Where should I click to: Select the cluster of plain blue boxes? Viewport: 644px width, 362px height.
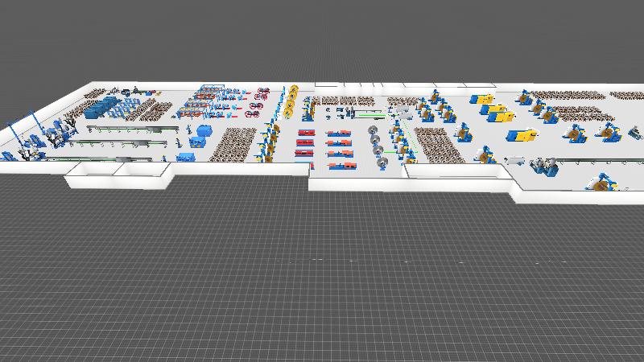point(101,107)
